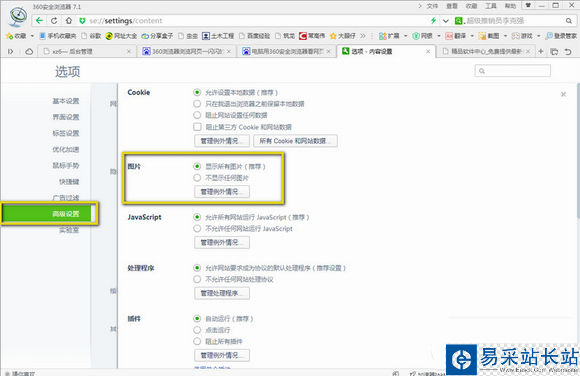Close the 选项 - 内容设置 tab
The height and width of the screenshot is (376, 580).
428,51
